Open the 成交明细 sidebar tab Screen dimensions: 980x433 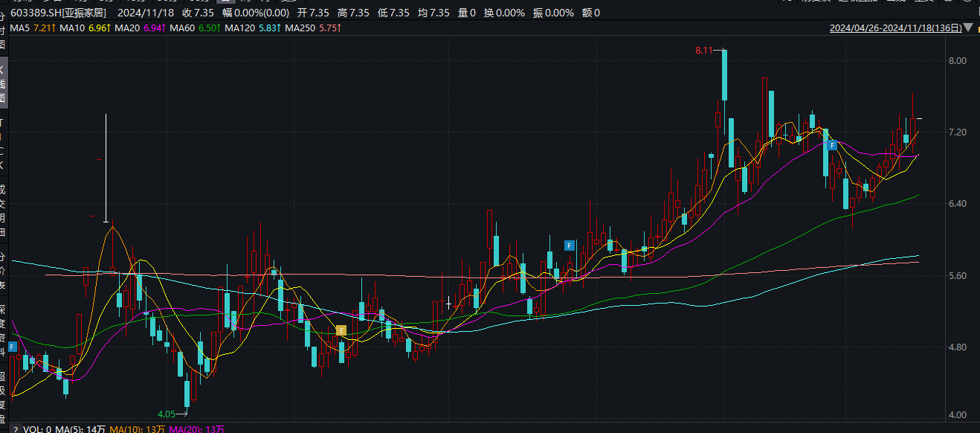point(3,211)
